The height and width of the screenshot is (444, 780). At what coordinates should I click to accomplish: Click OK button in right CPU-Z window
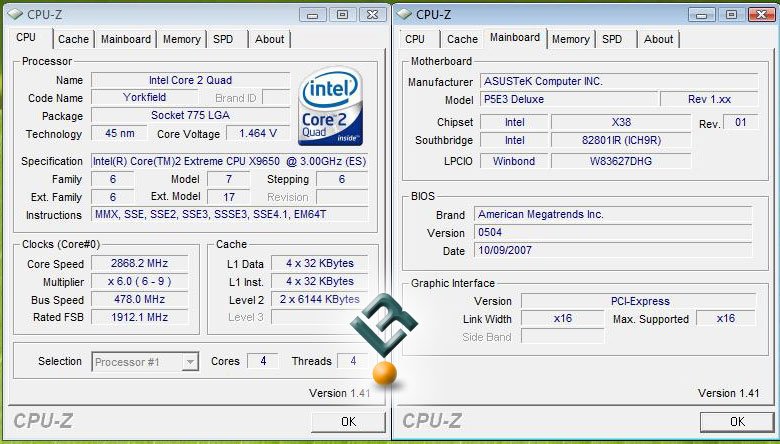tap(737, 422)
